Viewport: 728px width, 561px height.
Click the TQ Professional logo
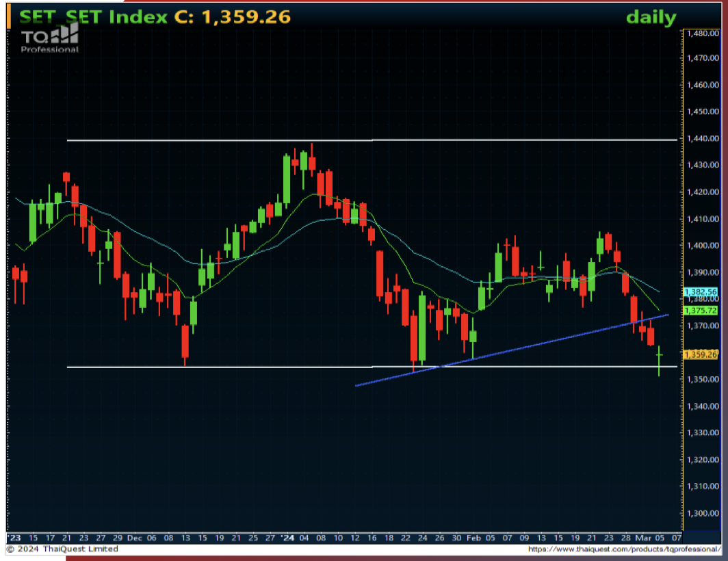click(50, 38)
